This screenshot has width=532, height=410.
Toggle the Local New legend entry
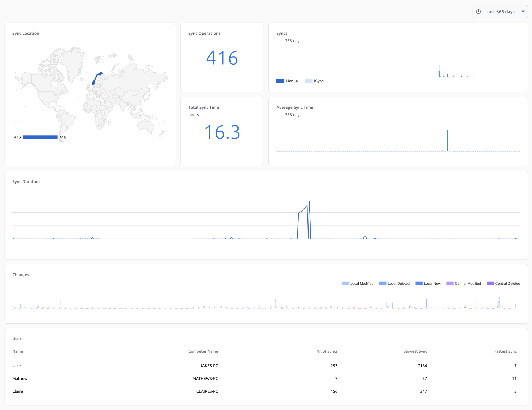point(432,283)
